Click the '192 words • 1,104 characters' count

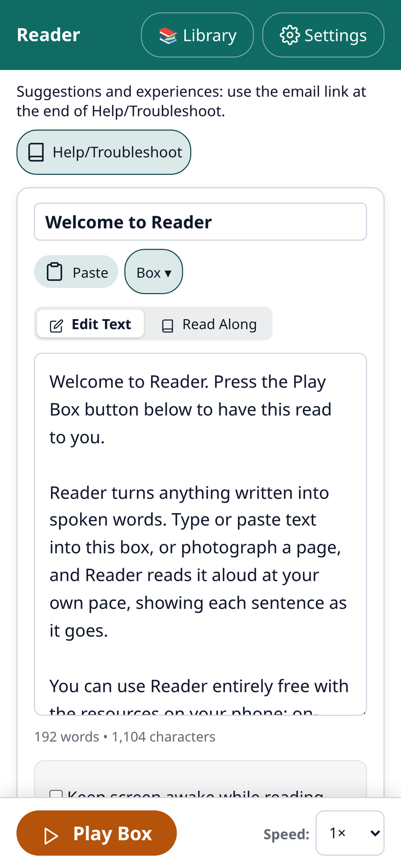pyautogui.click(x=125, y=737)
